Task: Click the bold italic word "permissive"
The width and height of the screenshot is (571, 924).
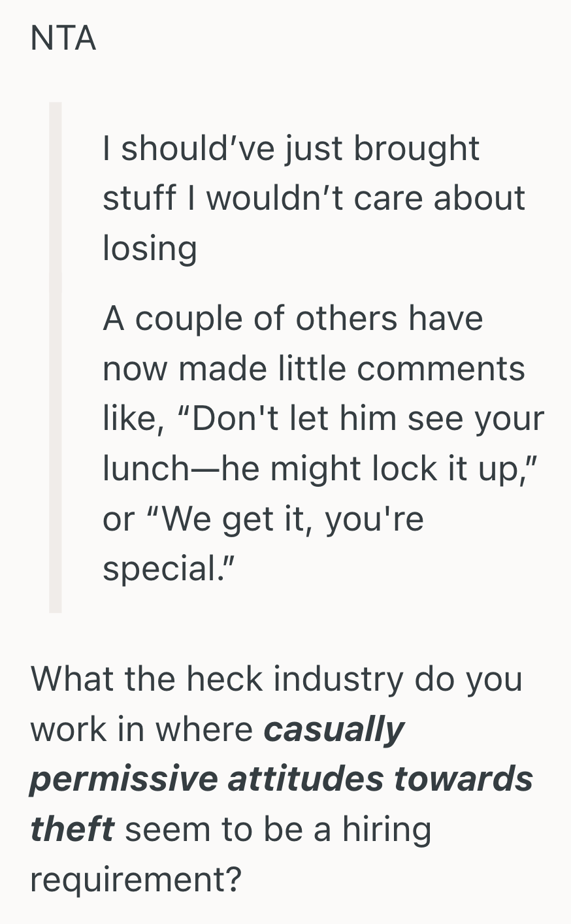Action: [x=124, y=779]
